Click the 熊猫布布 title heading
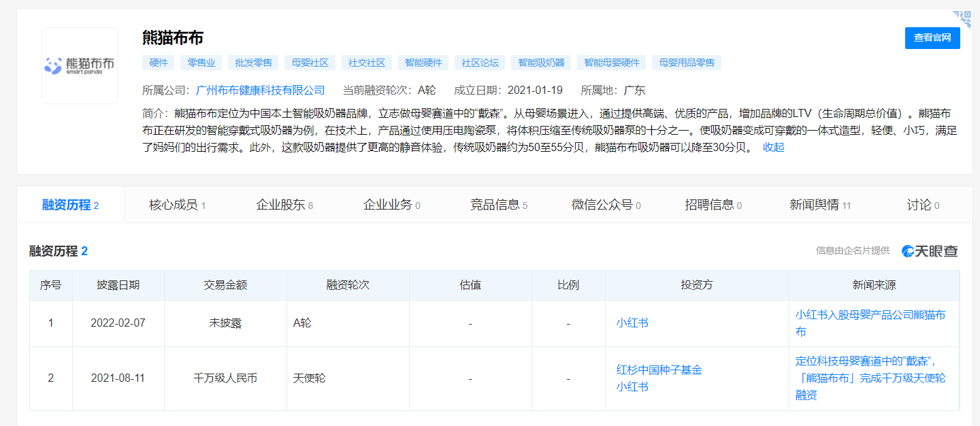This screenshot has height=426, width=980. pos(173,37)
